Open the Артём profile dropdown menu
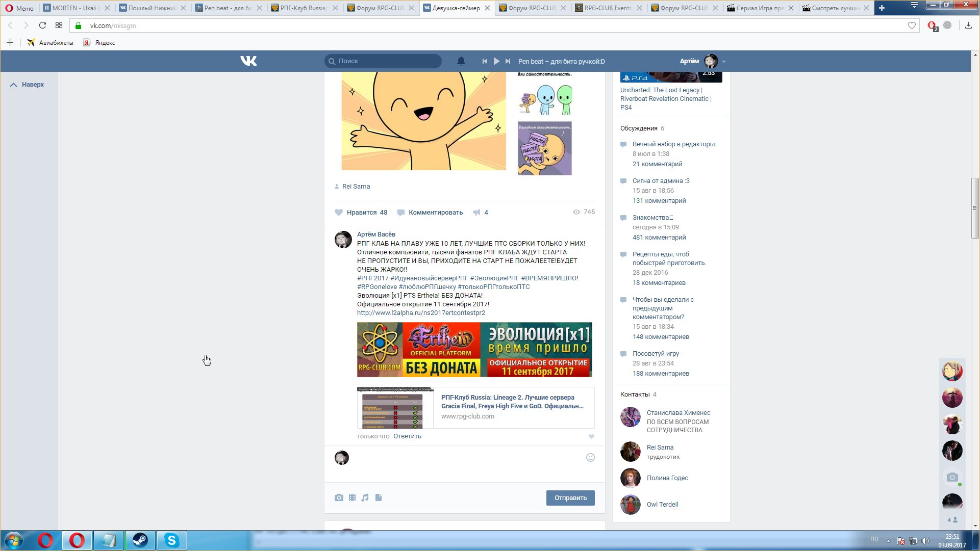Viewport: 980px width, 551px height. coord(702,61)
